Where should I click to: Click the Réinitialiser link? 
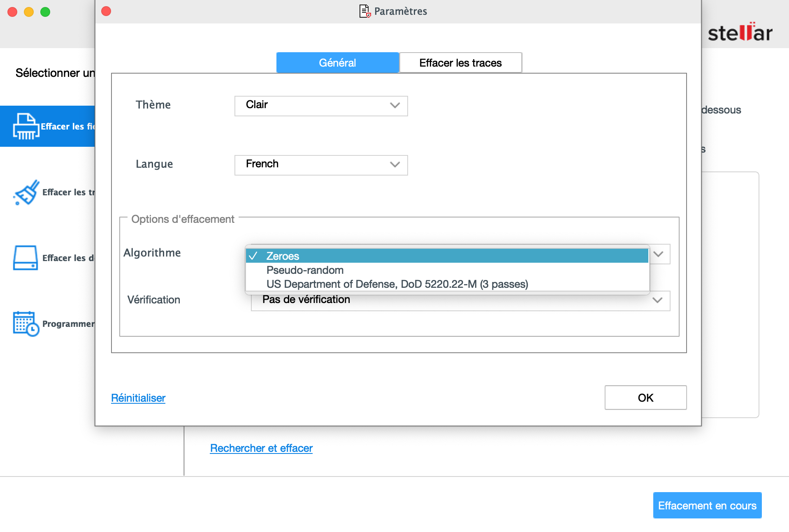(x=138, y=398)
